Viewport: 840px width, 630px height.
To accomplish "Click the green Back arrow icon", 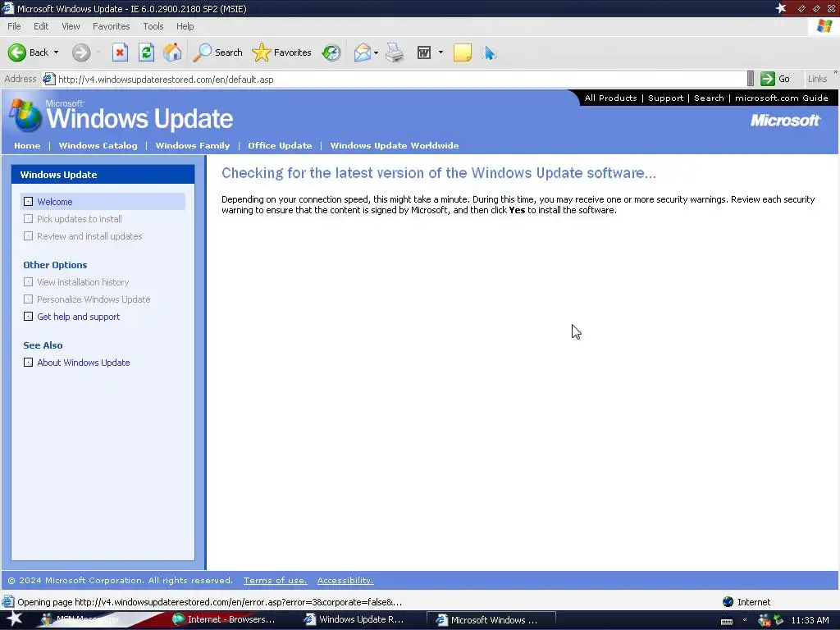I will [x=17, y=52].
